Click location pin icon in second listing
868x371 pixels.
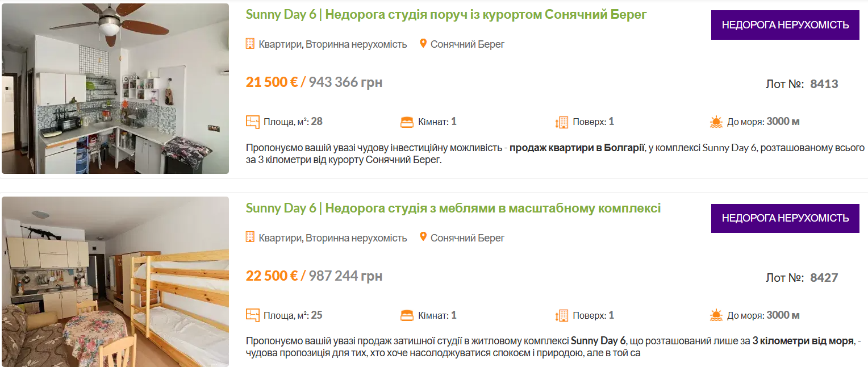coord(423,237)
